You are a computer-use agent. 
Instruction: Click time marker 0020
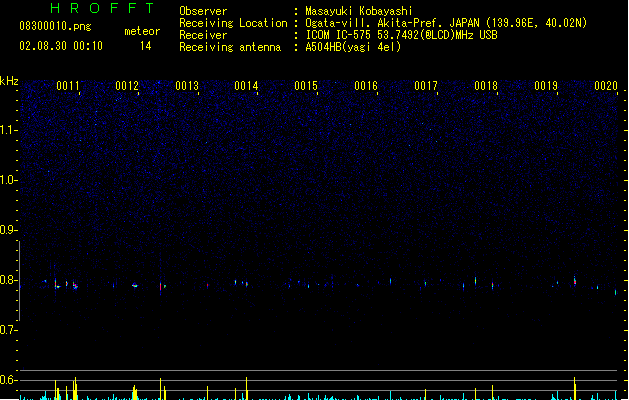point(606,86)
